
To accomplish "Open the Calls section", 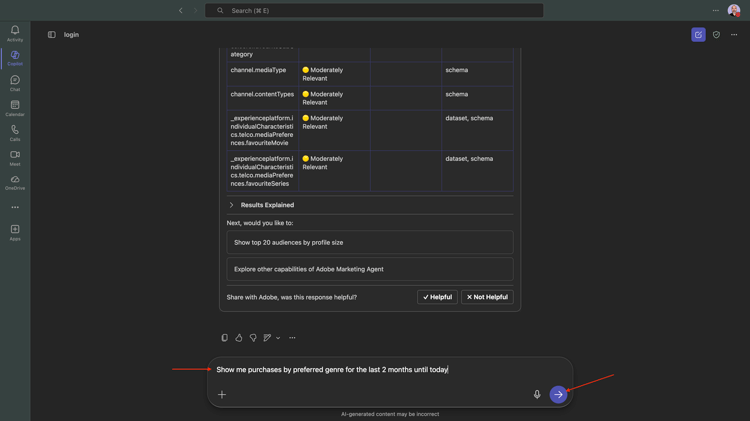I will tap(15, 133).
